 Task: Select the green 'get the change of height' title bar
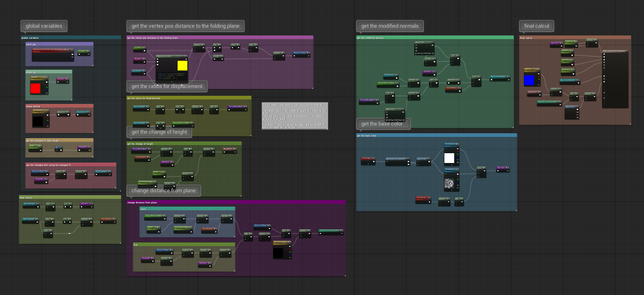(x=184, y=143)
